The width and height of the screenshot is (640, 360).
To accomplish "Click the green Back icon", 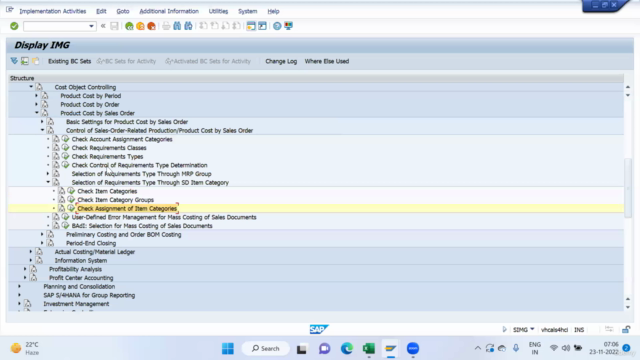I will (129, 26).
